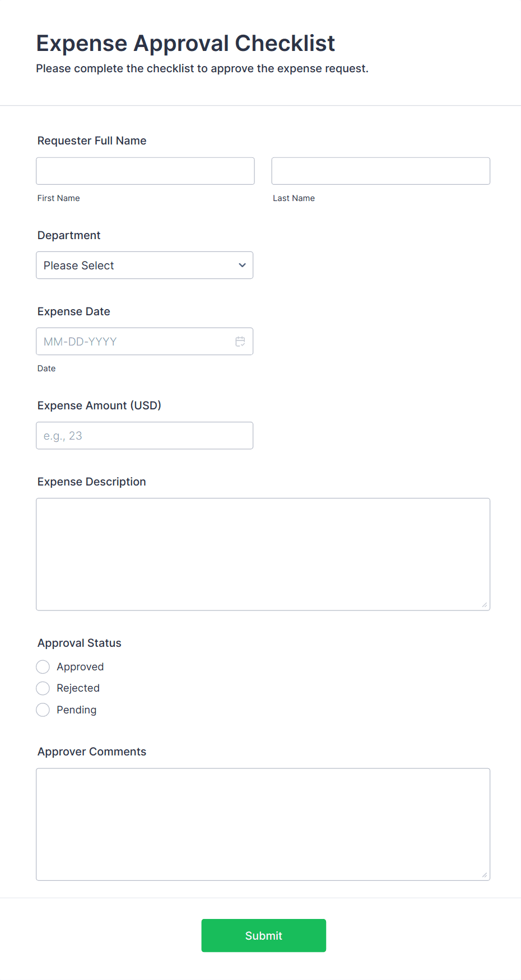
Task: Focus the First Name input box
Action: (x=145, y=171)
